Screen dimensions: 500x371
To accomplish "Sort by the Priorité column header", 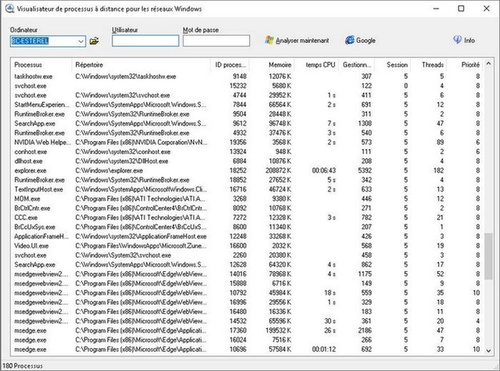I will pos(464,65).
